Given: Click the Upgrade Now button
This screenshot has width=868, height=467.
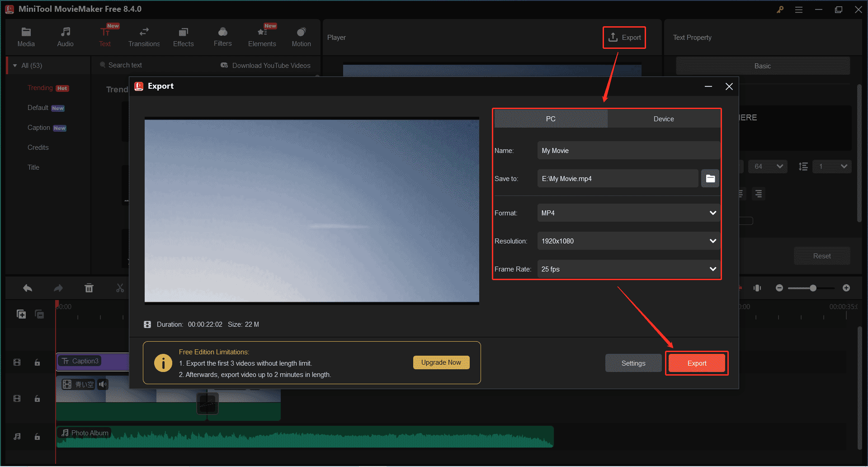Looking at the screenshot, I should point(441,362).
